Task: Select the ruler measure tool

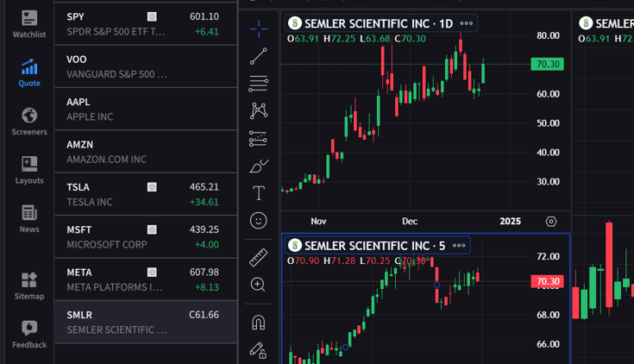Action: (x=259, y=257)
